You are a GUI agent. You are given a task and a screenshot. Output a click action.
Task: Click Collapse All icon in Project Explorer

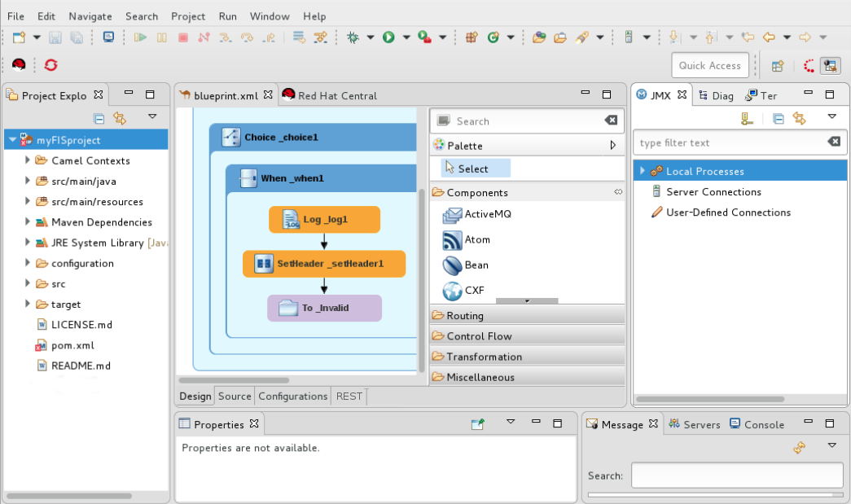tap(99, 119)
